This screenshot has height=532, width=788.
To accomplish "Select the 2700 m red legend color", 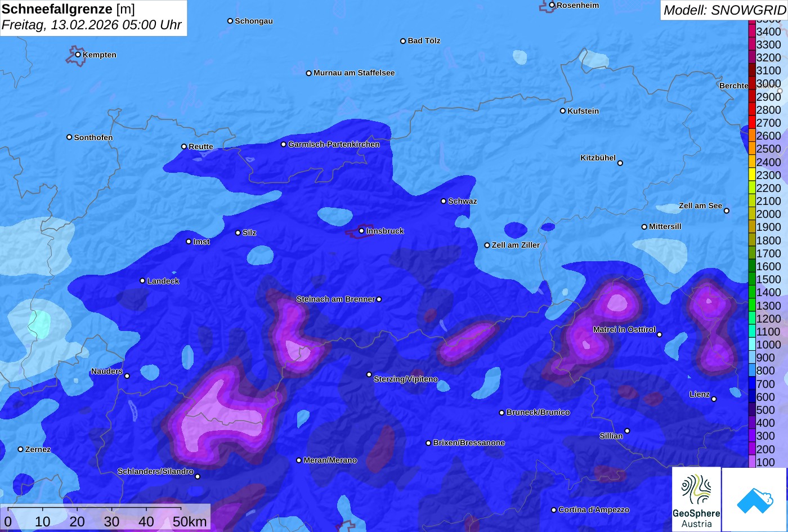I will pyautogui.click(x=752, y=122).
